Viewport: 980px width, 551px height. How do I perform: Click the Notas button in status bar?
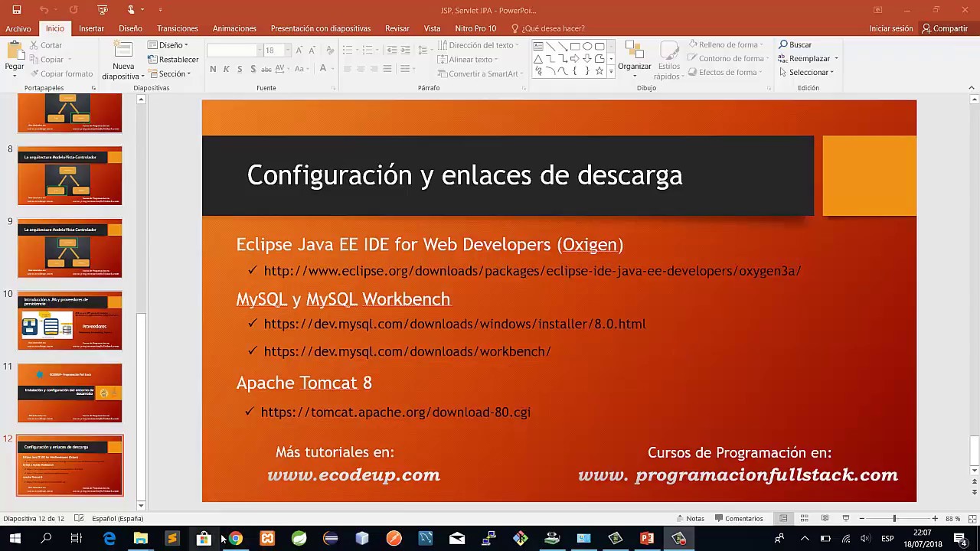pos(689,518)
